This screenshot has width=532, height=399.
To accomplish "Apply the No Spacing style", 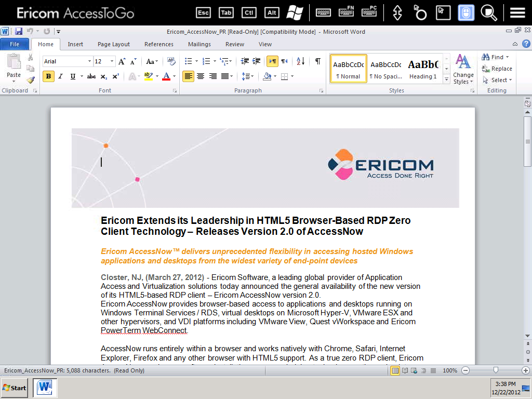I will pyautogui.click(x=386, y=69).
